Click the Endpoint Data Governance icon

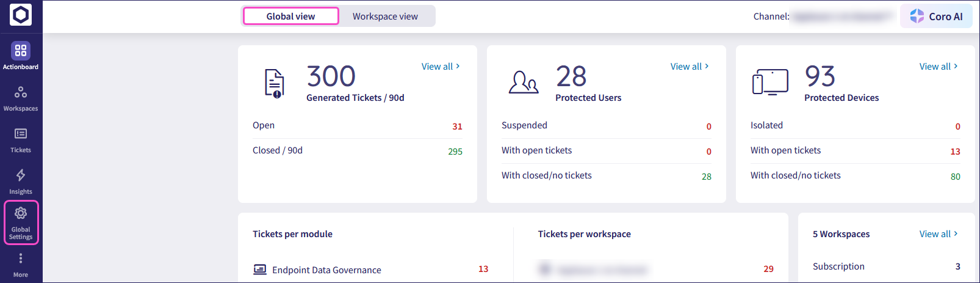coord(260,270)
